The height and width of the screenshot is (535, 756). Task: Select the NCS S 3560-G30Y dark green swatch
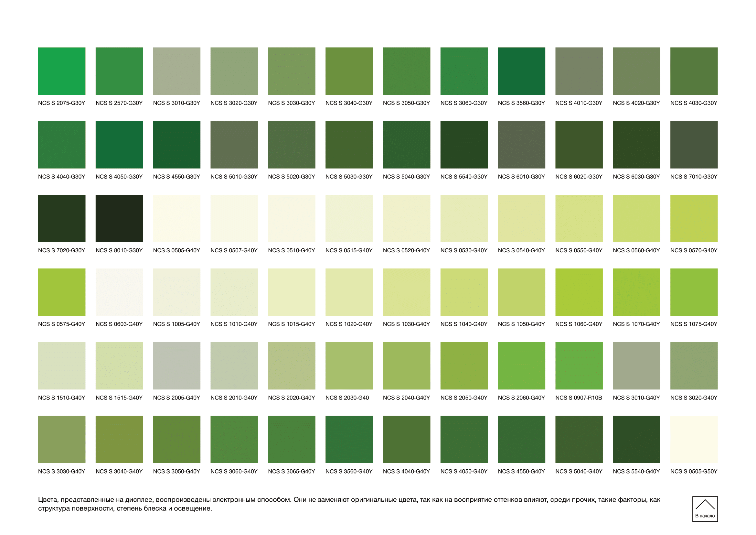(x=522, y=71)
